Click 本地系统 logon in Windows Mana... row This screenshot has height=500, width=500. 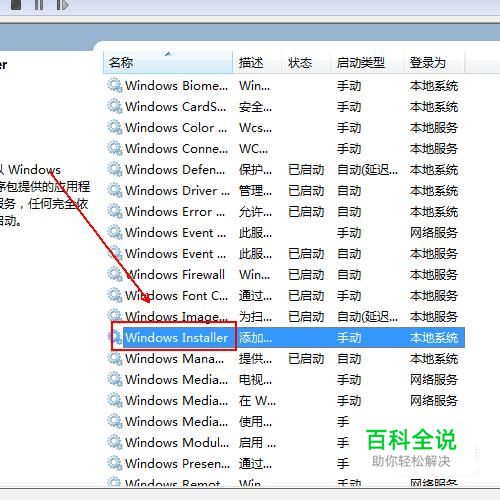point(434,359)
